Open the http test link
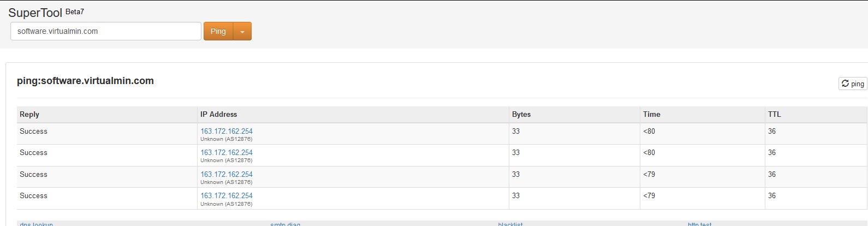This screenshot has height=226, width=868. tap(700, 224)
